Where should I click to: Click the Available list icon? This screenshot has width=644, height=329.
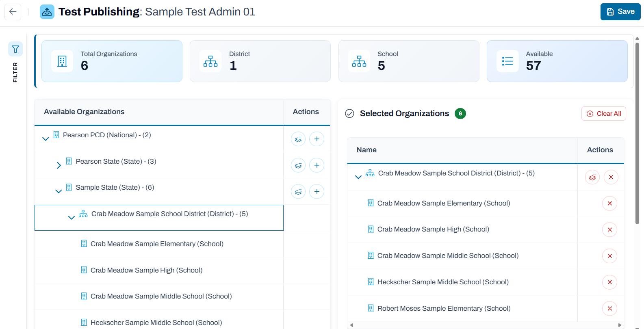click(x=507, y=61)
